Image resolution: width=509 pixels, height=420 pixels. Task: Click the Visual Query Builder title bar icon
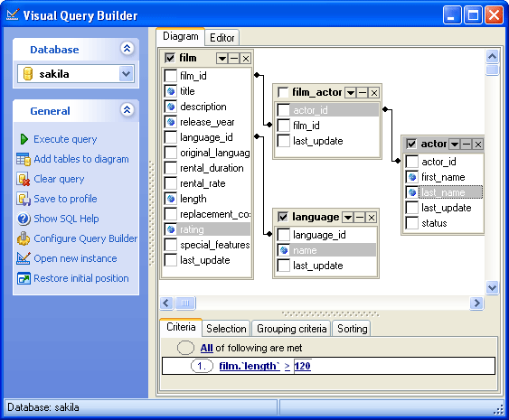(13, 15)
